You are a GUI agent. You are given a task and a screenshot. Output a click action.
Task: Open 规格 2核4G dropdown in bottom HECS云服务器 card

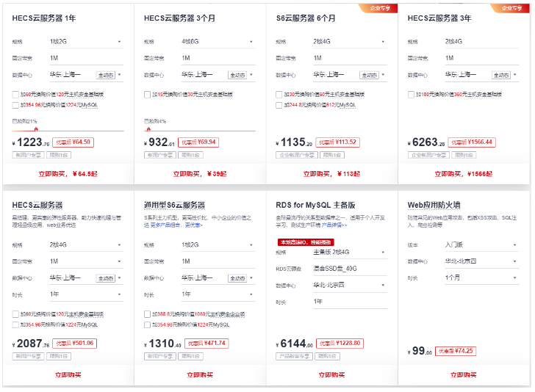(87, 244)
